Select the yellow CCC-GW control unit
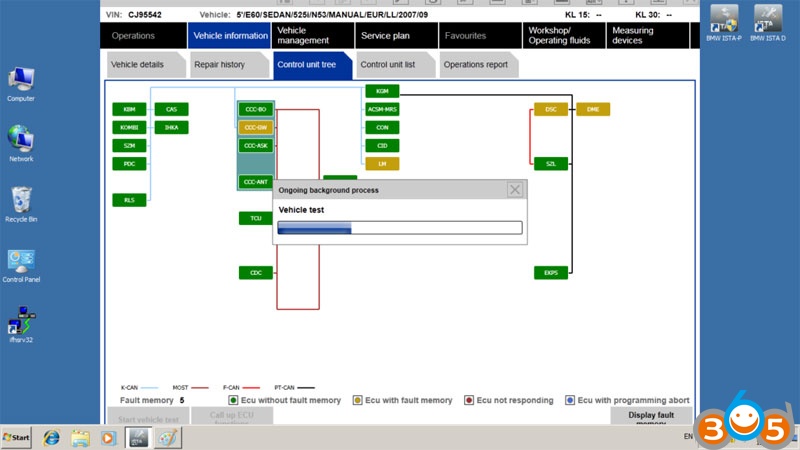800x450 pixels. coord(256,128)
